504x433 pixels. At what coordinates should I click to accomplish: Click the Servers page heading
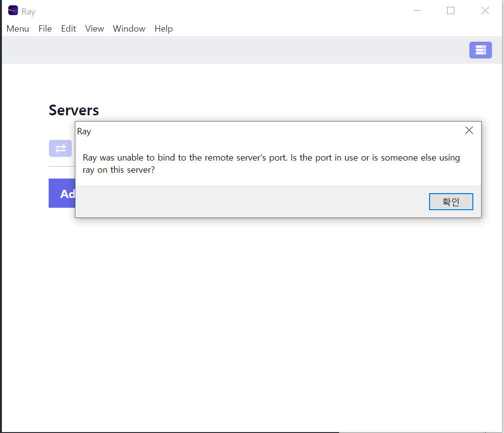(73, 110)
